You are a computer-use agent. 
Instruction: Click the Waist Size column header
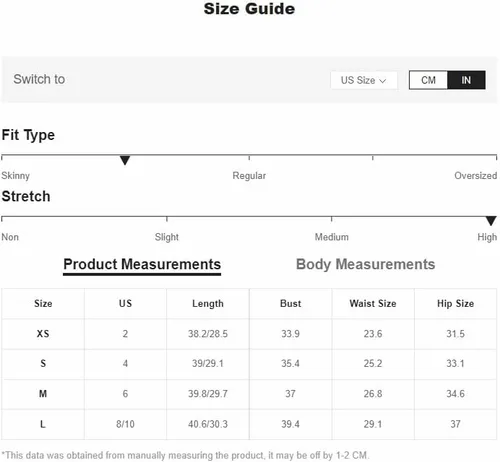tap(373, 304)
